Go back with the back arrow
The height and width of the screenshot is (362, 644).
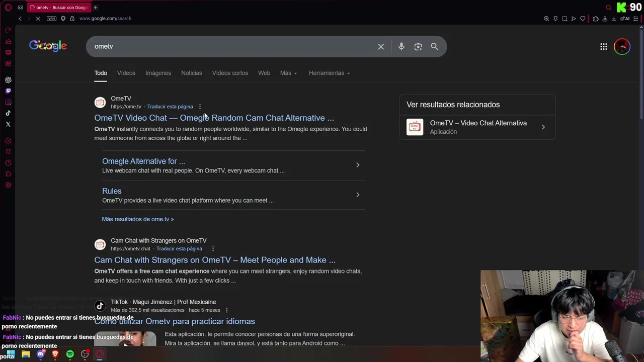tap(20, 19)
